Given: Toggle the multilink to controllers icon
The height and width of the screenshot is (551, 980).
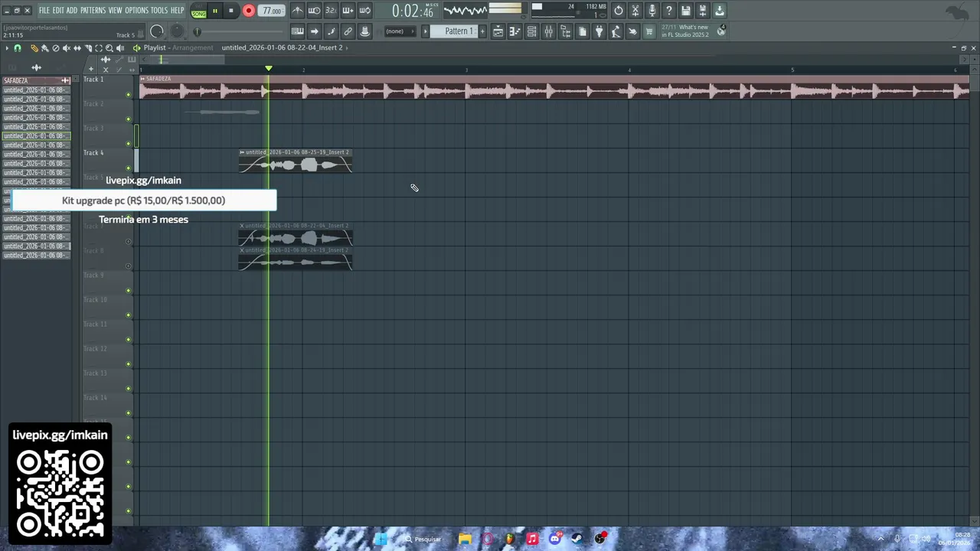Looking at the screenshot, I should pyautogui.click(x=348, y=31).
